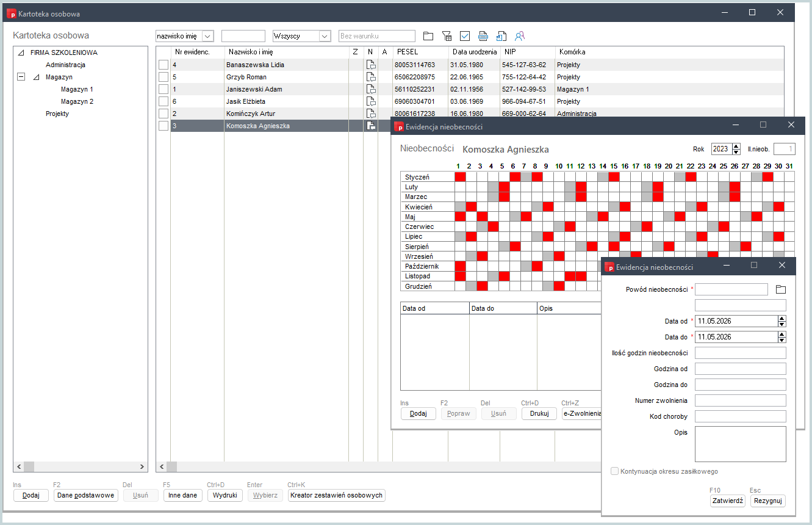The image size is (812, 525).
Task: Select Projekty in the department tree
Action: tap(57, 114)
